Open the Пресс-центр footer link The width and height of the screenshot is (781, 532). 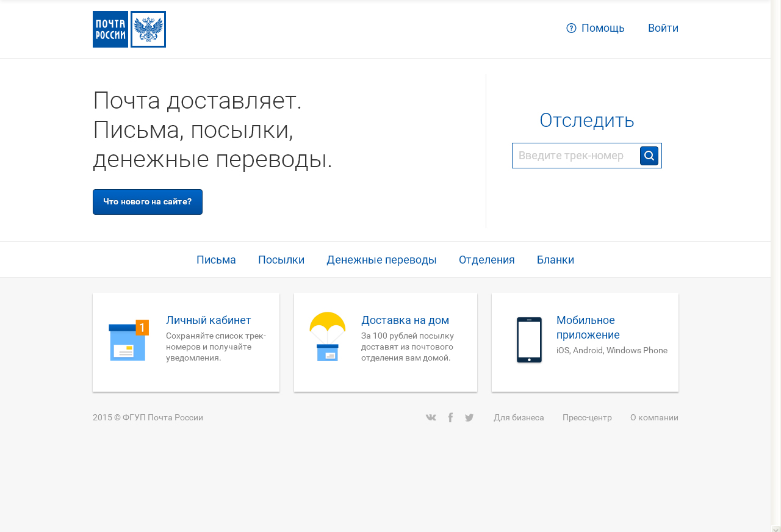587,418
